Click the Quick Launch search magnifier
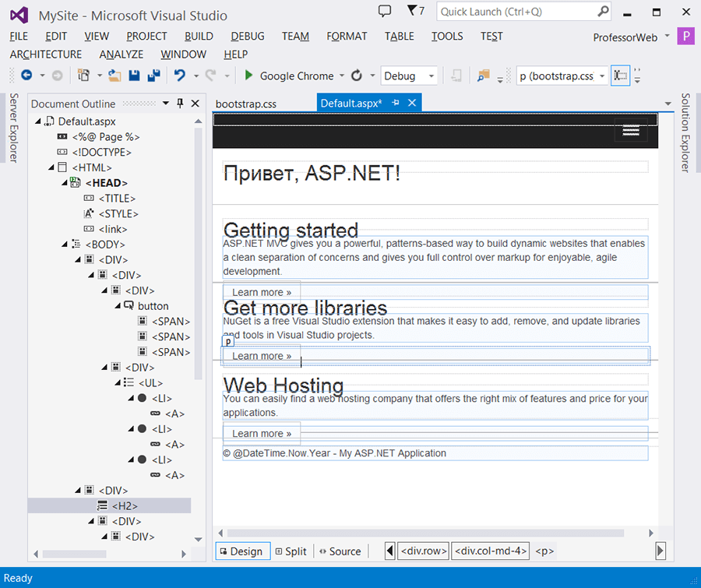Image resolution: width=701 pixels, height=588 pixels. 603,11
